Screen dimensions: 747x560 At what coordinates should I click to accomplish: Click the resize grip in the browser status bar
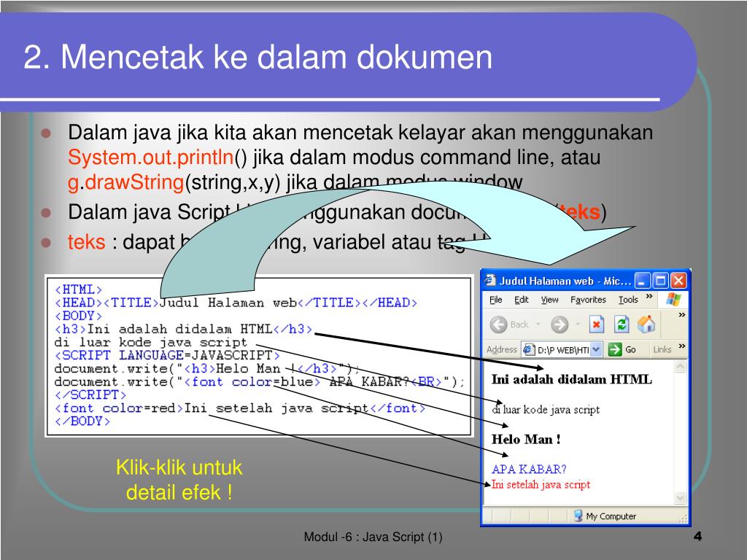(x=683, y=518)
